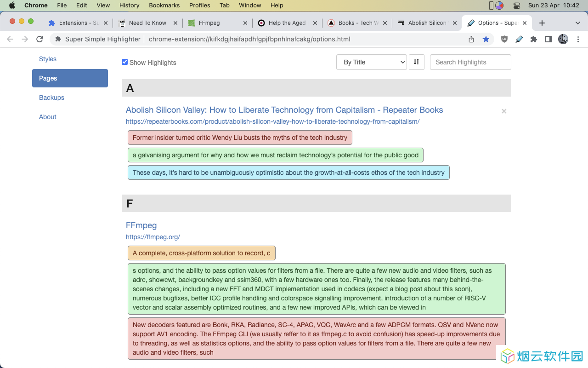Open the repeaterbooks.com URL link

pyautogui.click(x=273, y=122)
